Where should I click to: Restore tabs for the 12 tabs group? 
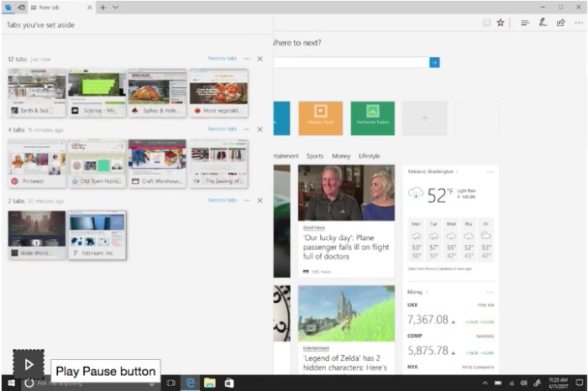(x=223, y=59)
